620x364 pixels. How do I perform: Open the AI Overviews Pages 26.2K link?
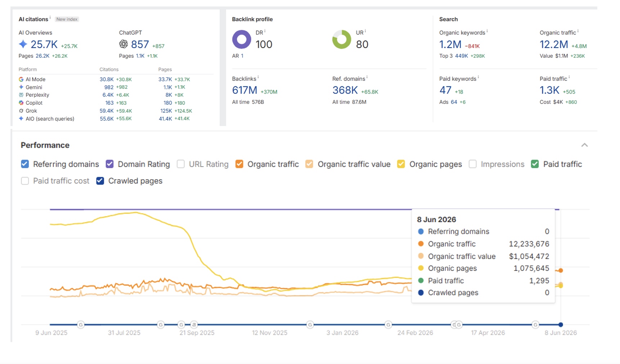point(42,56)
